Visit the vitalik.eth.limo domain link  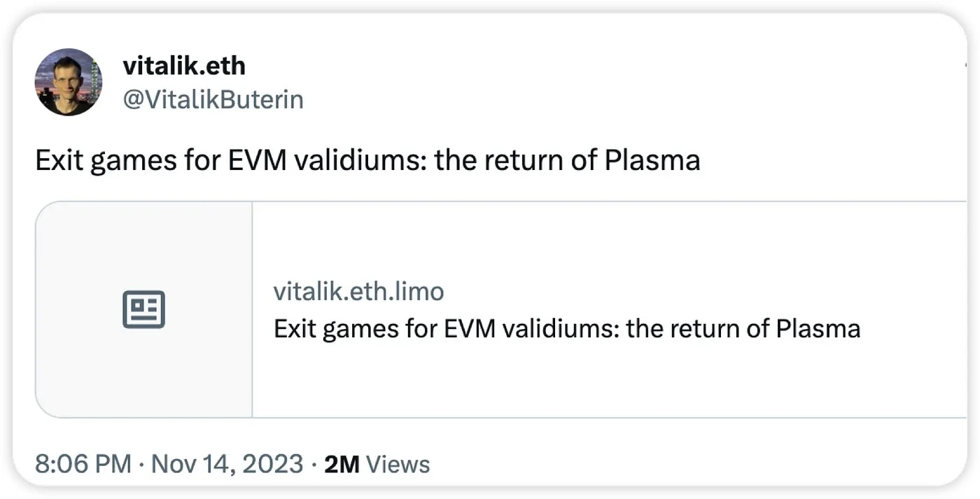(358, 291)
